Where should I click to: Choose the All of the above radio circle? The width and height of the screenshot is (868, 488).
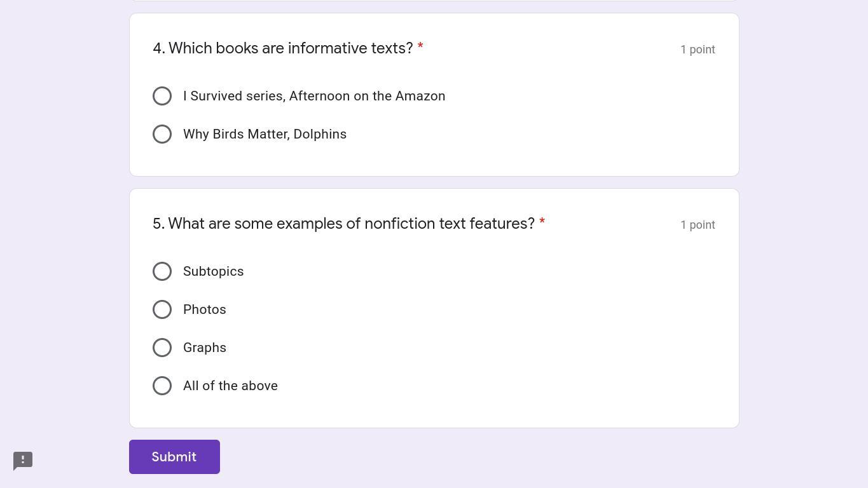[x=162, y=386]
